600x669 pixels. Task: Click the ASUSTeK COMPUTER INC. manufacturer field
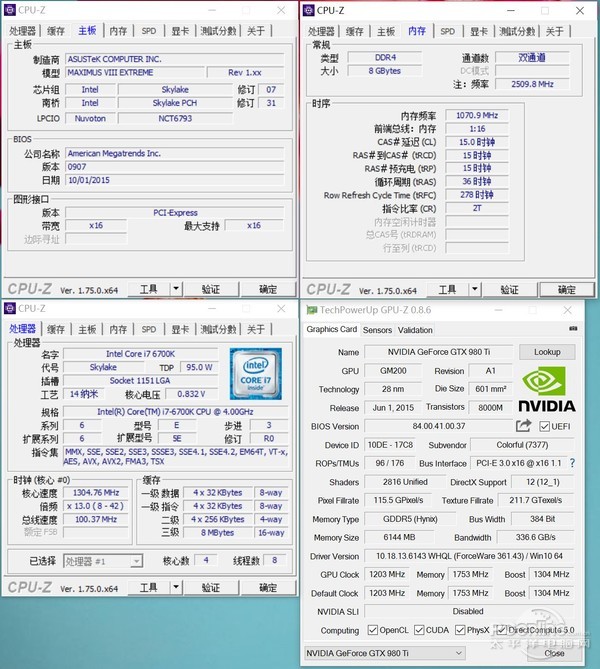pos(175,59)
